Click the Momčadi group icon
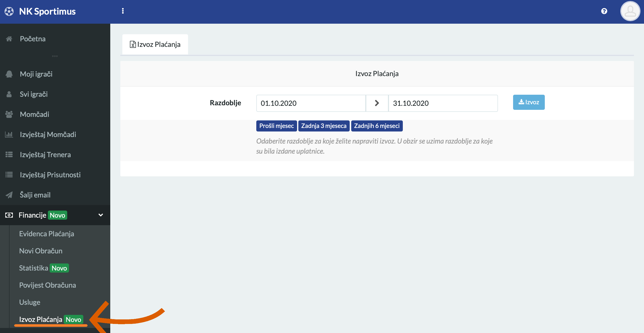The image size is (644, 333). [x=9, y=114]
